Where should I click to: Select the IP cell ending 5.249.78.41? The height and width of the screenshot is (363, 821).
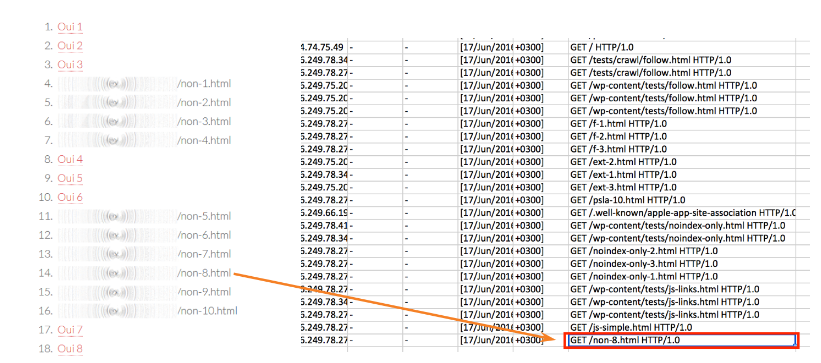[x=325, y=225]
